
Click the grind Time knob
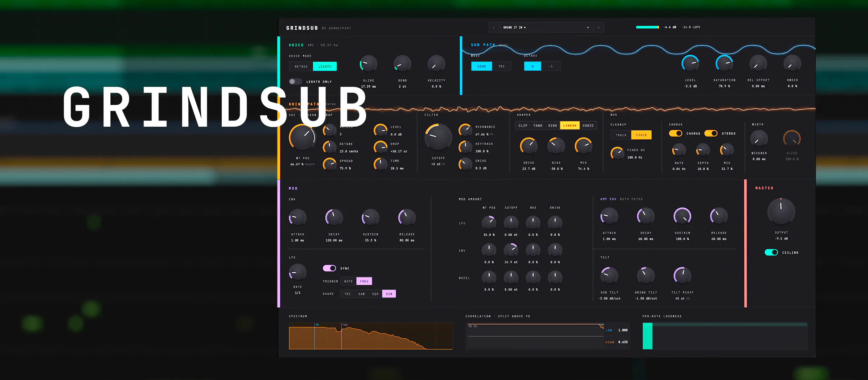point(380,164)
